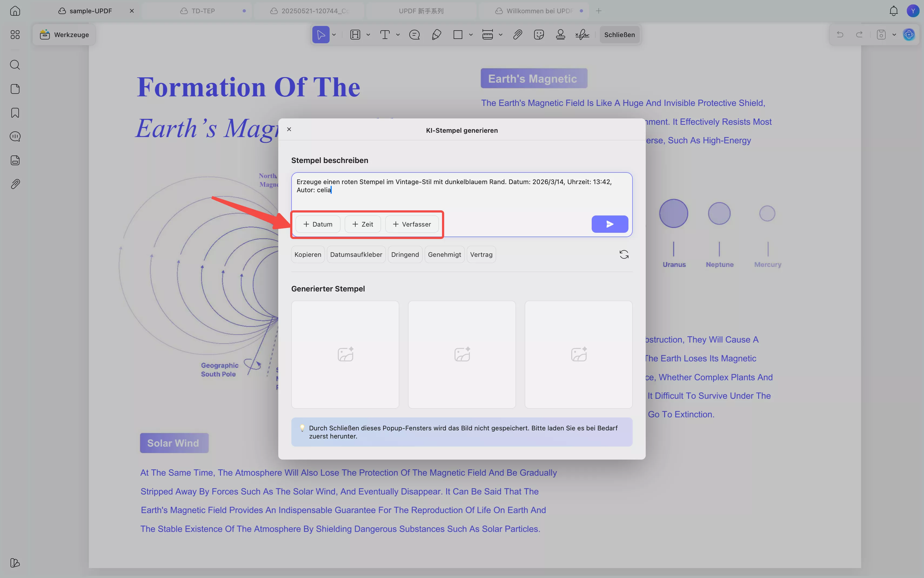Click the sticker tool icon

tap(538, 35)
